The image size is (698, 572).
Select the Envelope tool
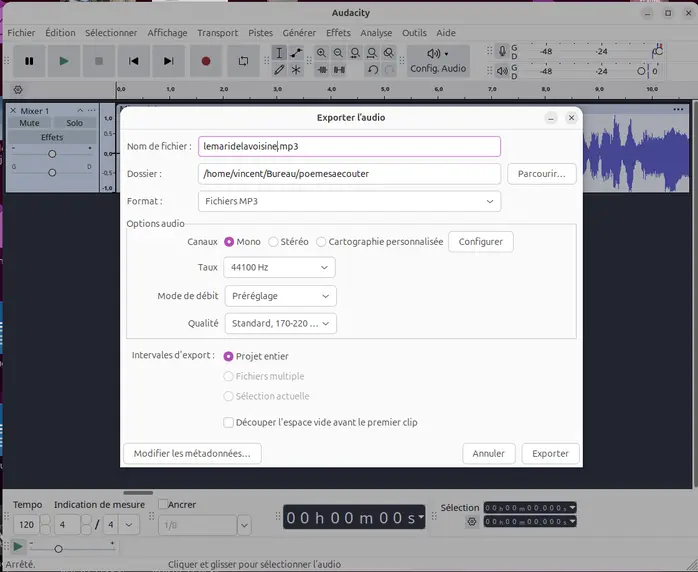296,53
